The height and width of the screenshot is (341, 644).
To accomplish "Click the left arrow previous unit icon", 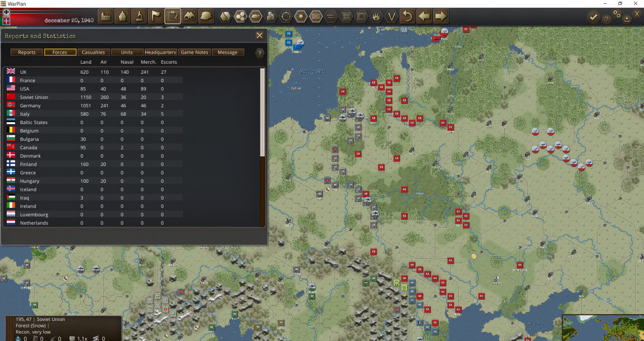I will click(424, 17).
